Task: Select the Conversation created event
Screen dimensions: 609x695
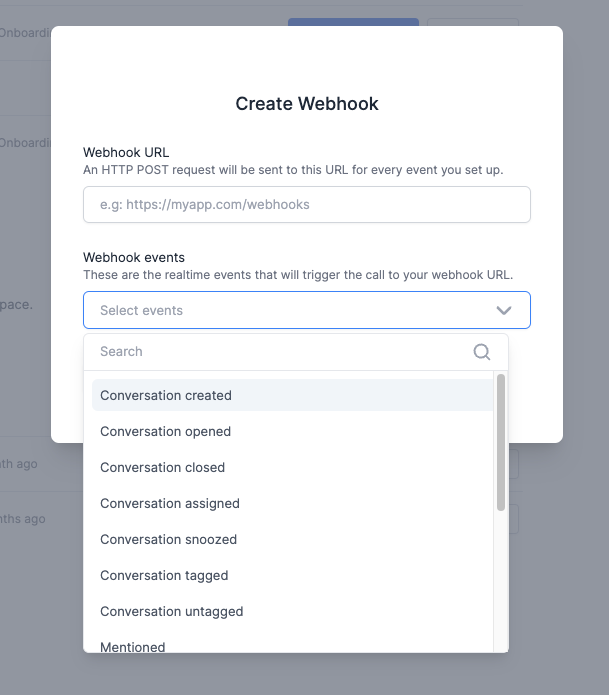Action: coord(293,395)
